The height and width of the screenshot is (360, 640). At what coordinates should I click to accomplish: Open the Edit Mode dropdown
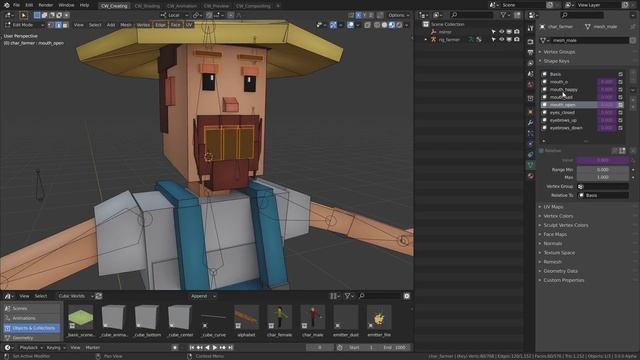click(x=24, y=25)
